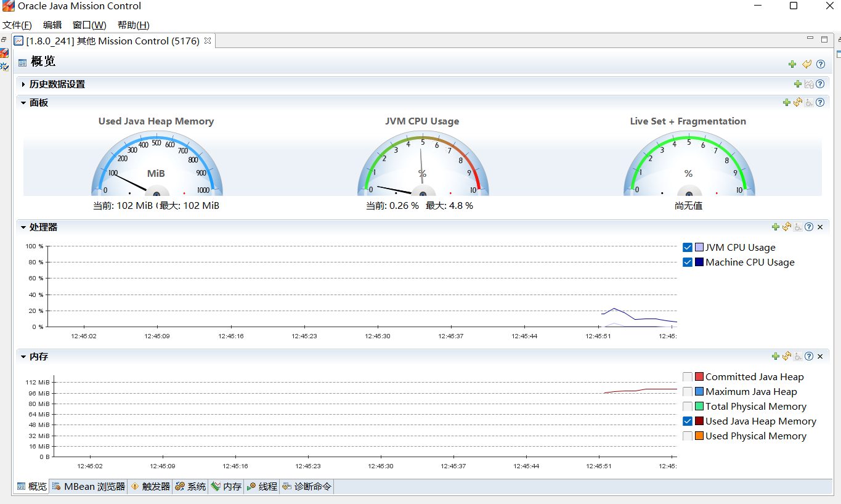Click the Machine CPU Usage color swatch
This screenshot has width=841, height=504.
tap(699, 262)
